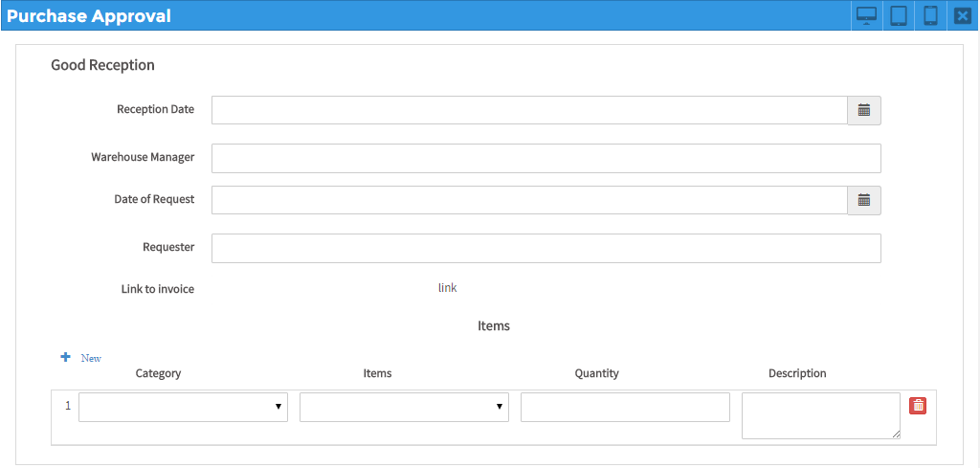This screenshot has width=980, height=468.
Task: Close the Purchase Approval preview window
Action: (x=962, y=16)
